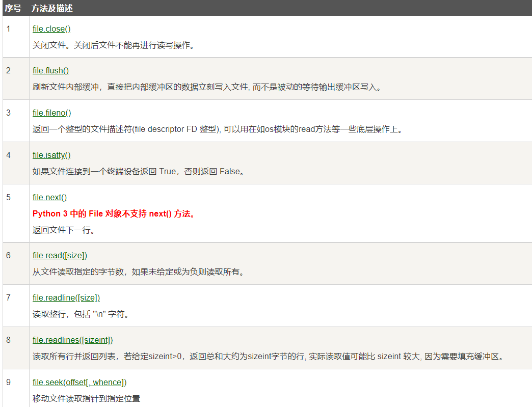
Task: Open the file.seek(offset[, whence]) link
Action: pos(79,382)
